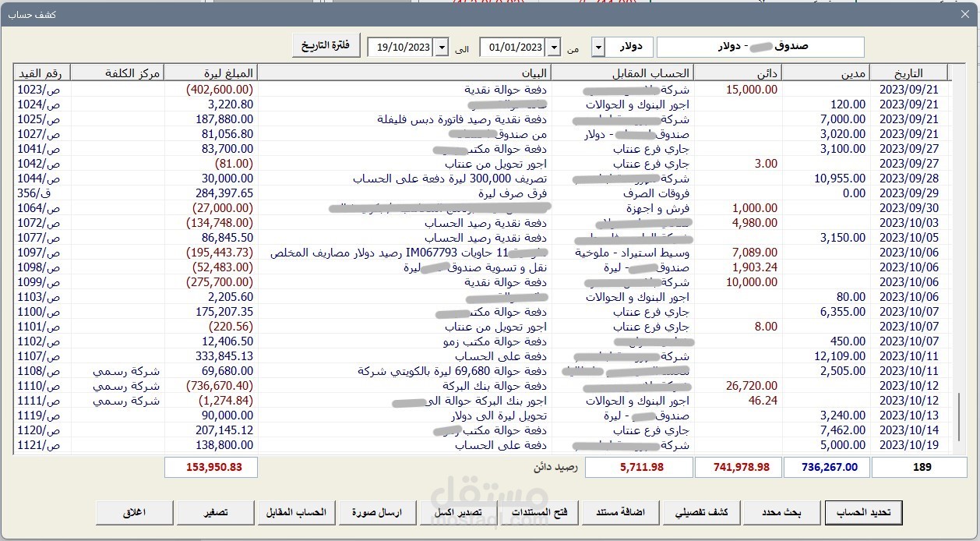This screenshot has height=541, width=980.
Task: Click the دائن column header
Action: tap(737, 73)
